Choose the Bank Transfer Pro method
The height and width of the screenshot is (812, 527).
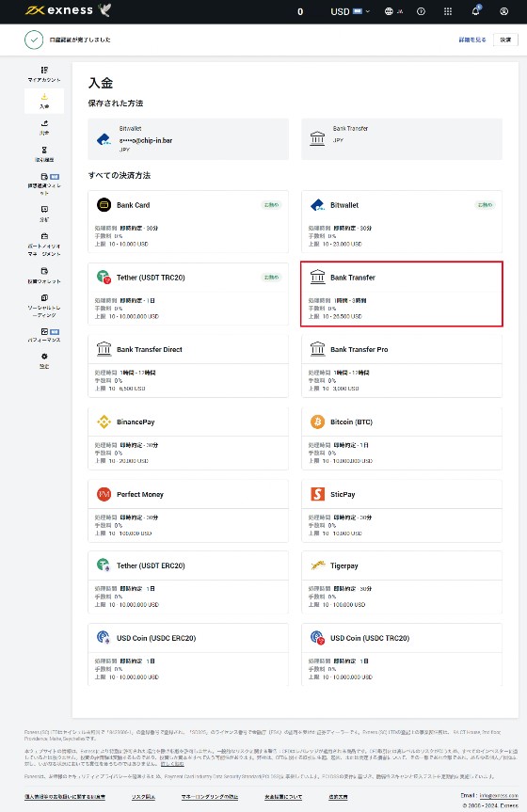(402, 366)
